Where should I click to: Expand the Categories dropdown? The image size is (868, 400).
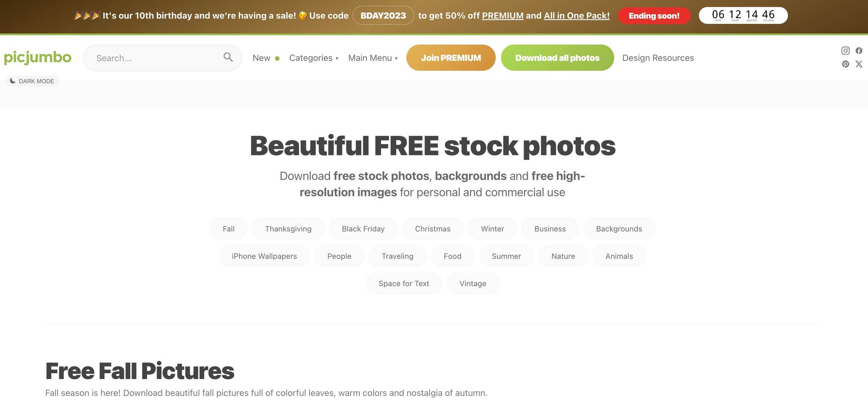tap(314, 58)
